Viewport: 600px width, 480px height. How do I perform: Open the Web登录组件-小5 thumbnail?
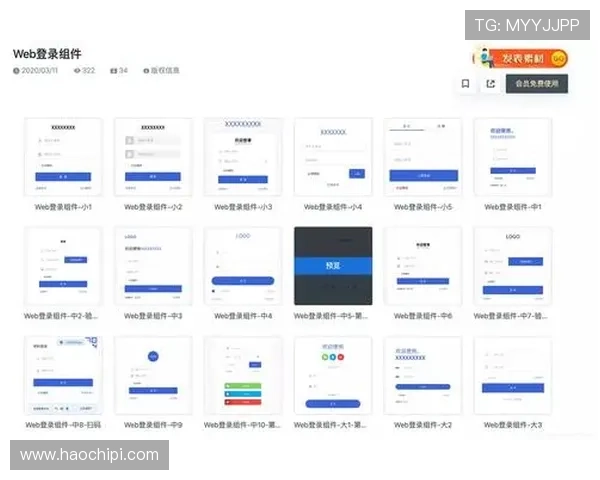[423, 157]
